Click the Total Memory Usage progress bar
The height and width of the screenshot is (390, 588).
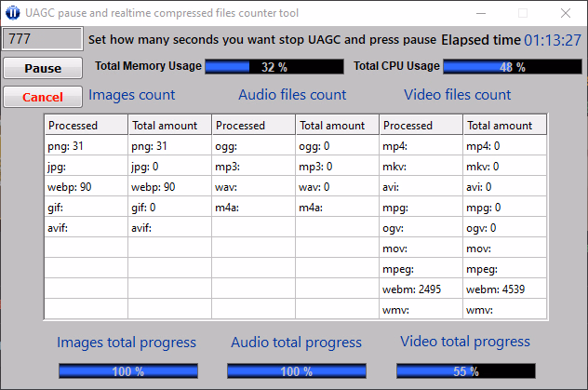274,67
